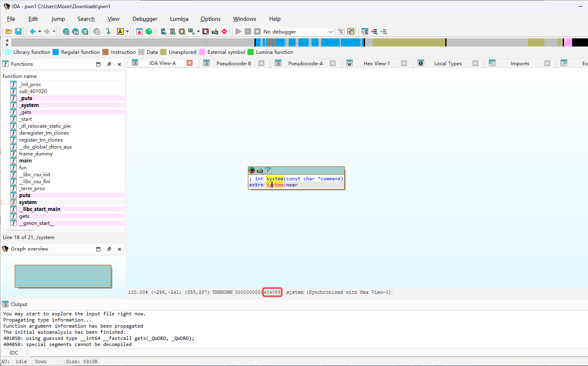588x366 pixels.
Task: Click the save database floppy icon
Action: pos(18,31)
